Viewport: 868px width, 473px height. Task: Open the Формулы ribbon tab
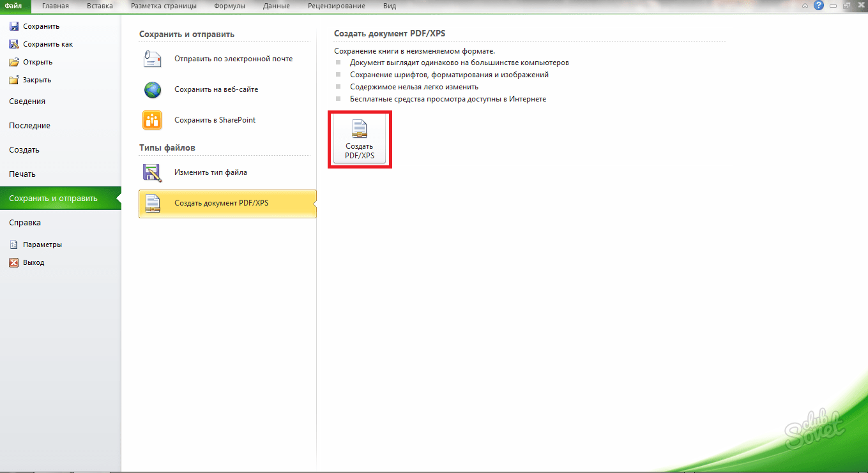[229, 6]
